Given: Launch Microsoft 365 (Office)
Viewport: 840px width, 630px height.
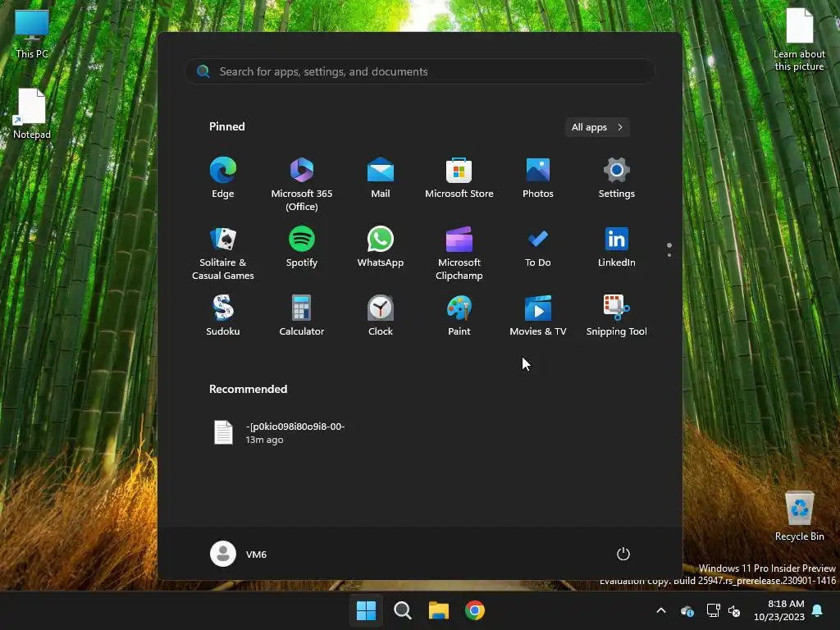Looking at the screenshot, I should coord(302,184).
